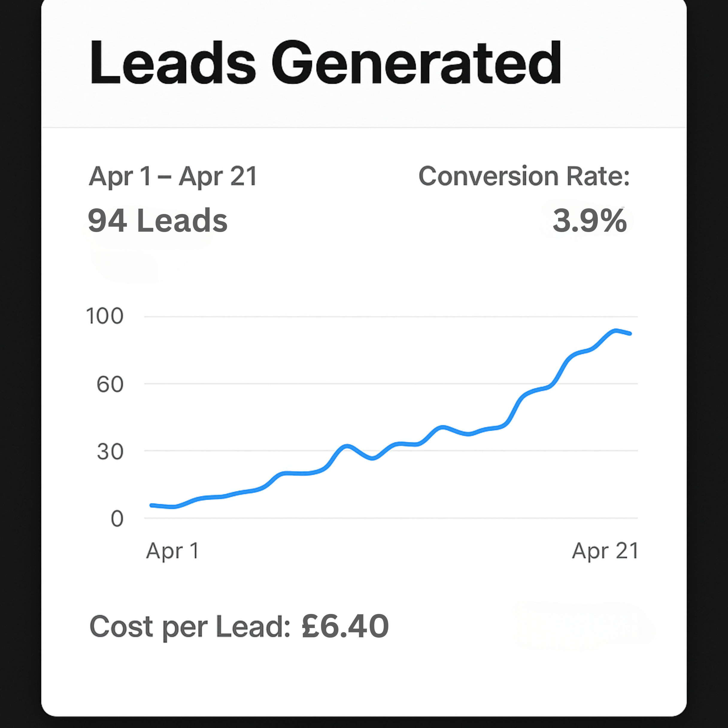728x728 pixels.
Task: Click the 60 label on the y-axis
Action: (110, 384)
